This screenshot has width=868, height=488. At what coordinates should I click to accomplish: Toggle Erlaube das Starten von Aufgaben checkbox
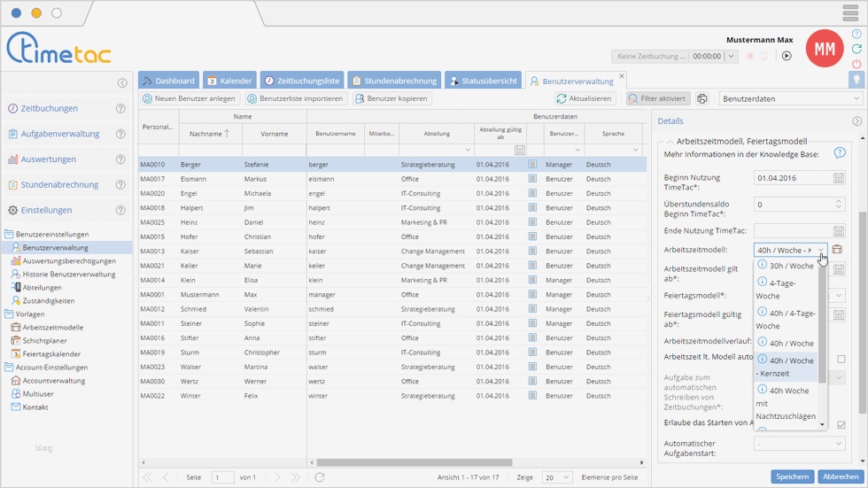[x=841, y=424]
